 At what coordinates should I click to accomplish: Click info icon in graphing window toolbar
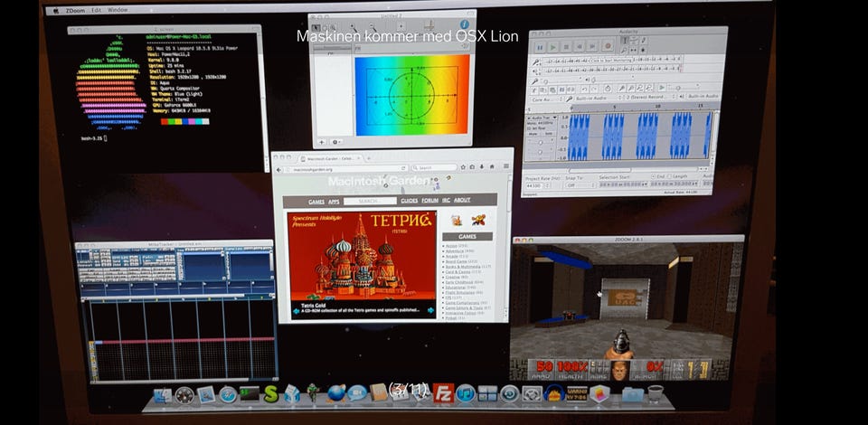(x=464, y=25)
